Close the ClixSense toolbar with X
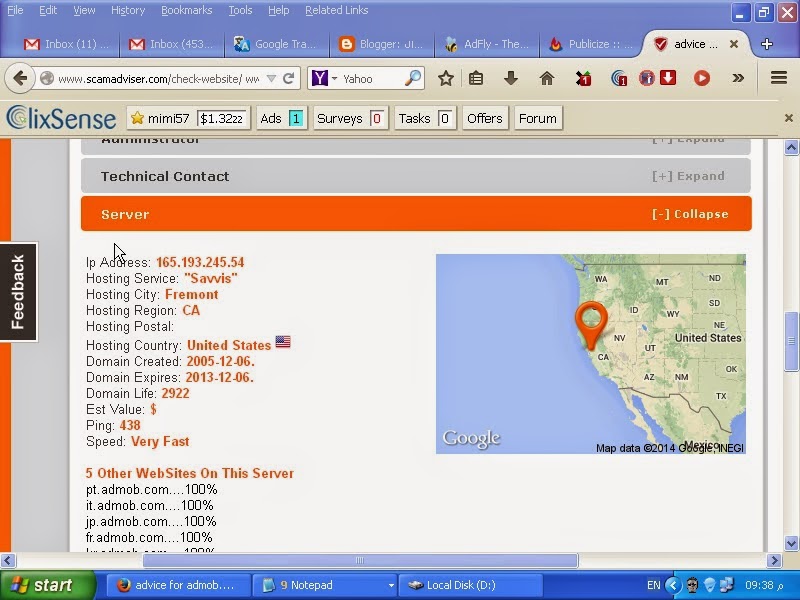The image size is (800, 600). click(788, 118)
